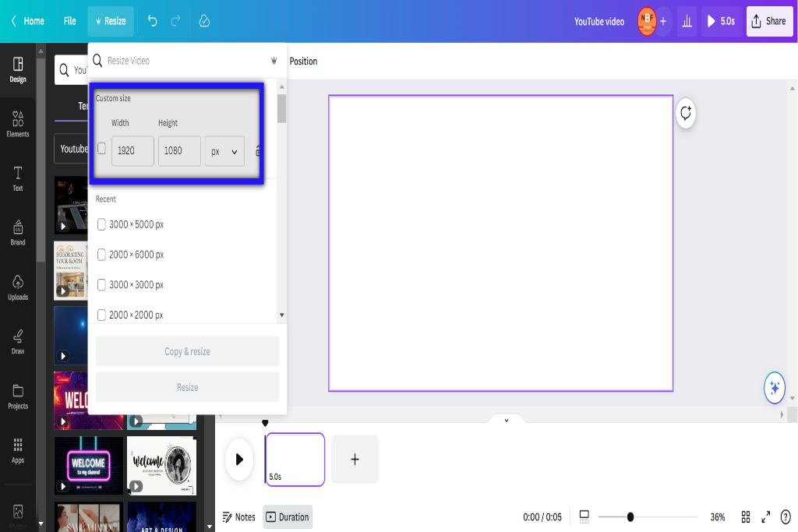Open the neon WELCOME template thumbnail
This screenshot has height=532, width=798.
89,465
